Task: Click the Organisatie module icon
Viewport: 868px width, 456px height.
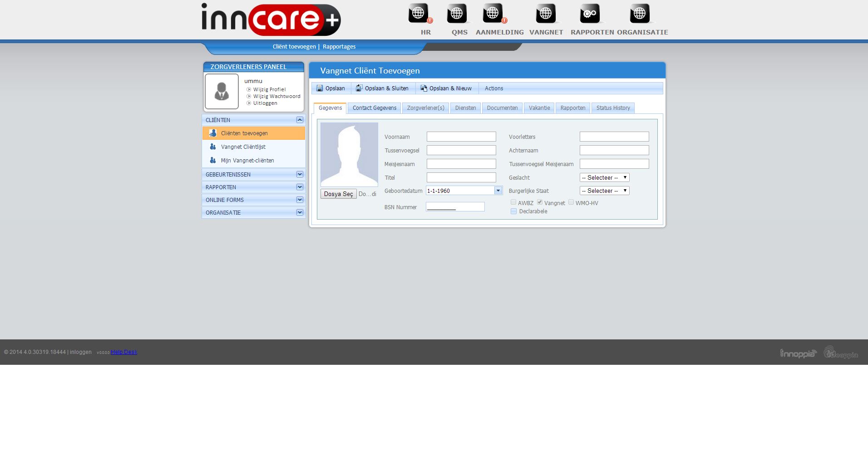Action: click(639, 14)
